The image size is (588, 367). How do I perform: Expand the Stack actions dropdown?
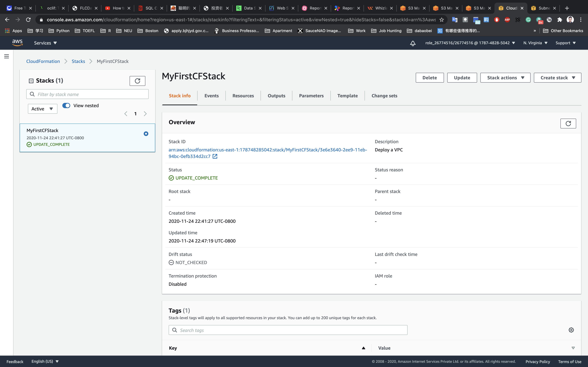tap(505, 78)
